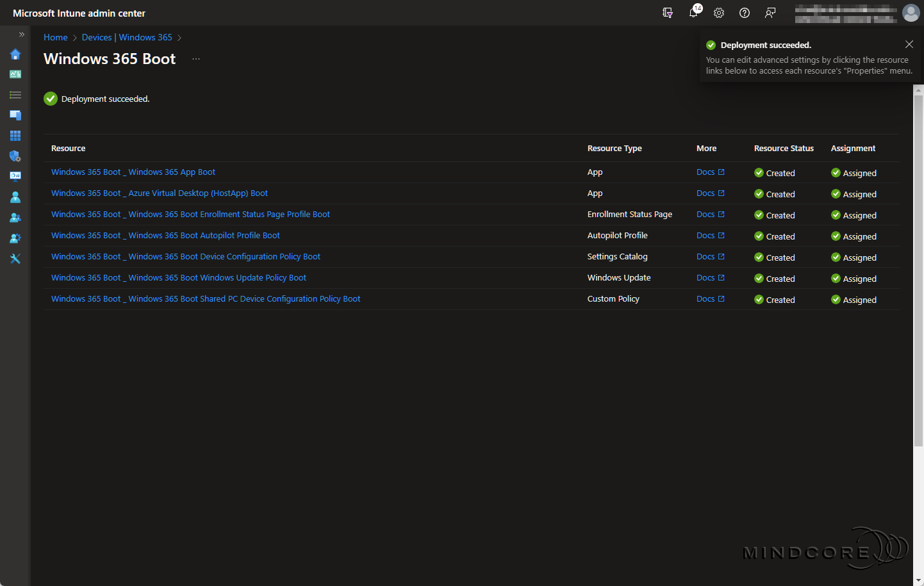924x586 pixels.
Task: Open portal settings gear icon
Action: 719,13
